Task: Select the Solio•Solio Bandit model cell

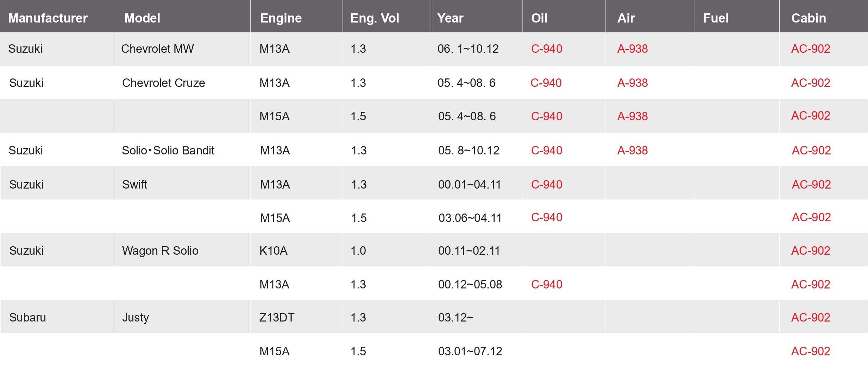Action: coord(168,150)
